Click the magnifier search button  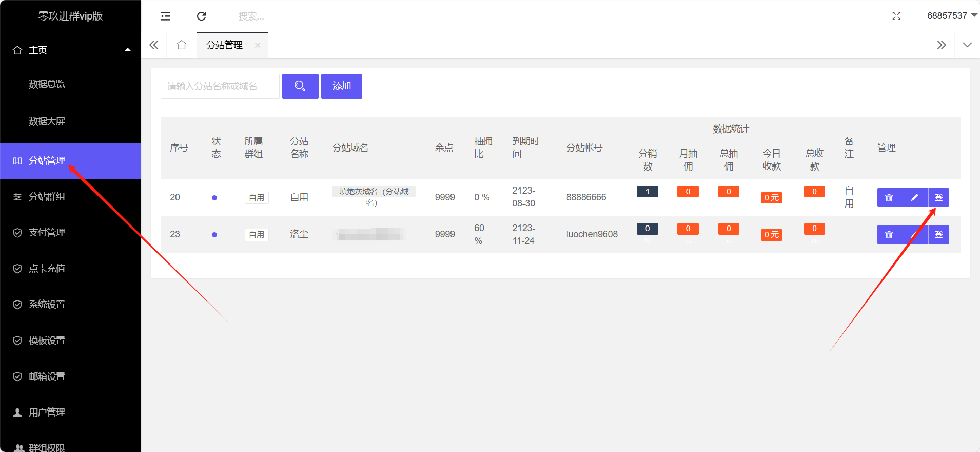click(x=300, y=86)
